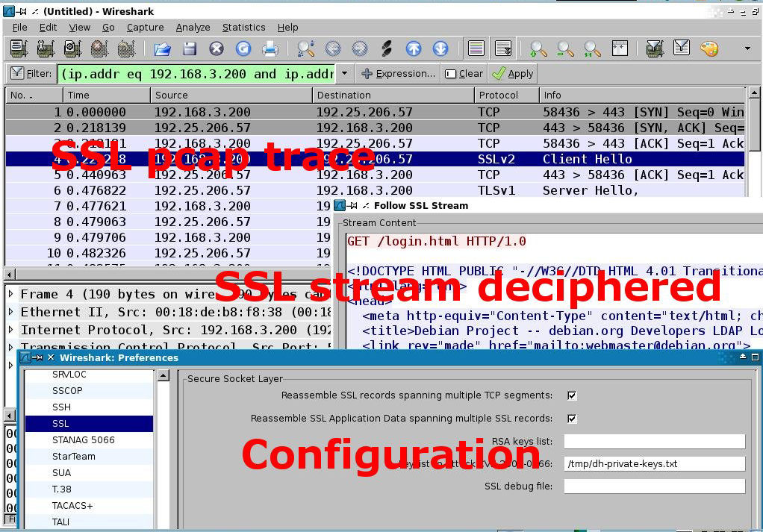This screenshot has width=763, height=532.
Task: Open the capture interfaces list icon
Action: tap(19, 48)
